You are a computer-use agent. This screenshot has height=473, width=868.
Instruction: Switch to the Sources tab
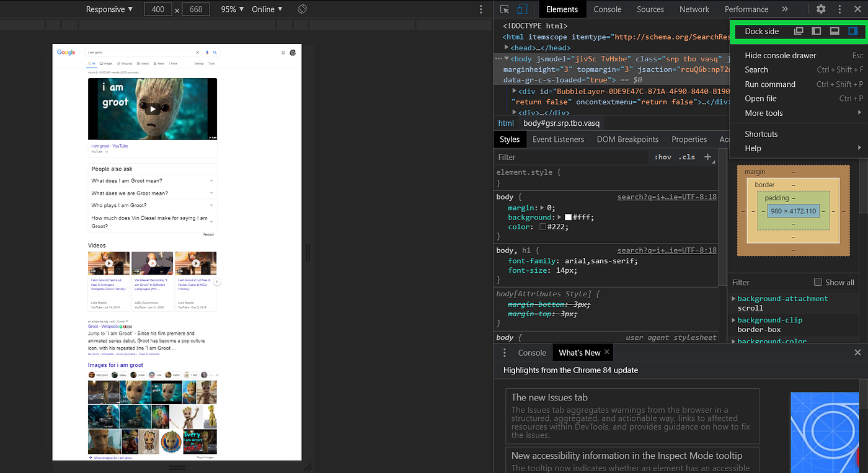[650, 9]
